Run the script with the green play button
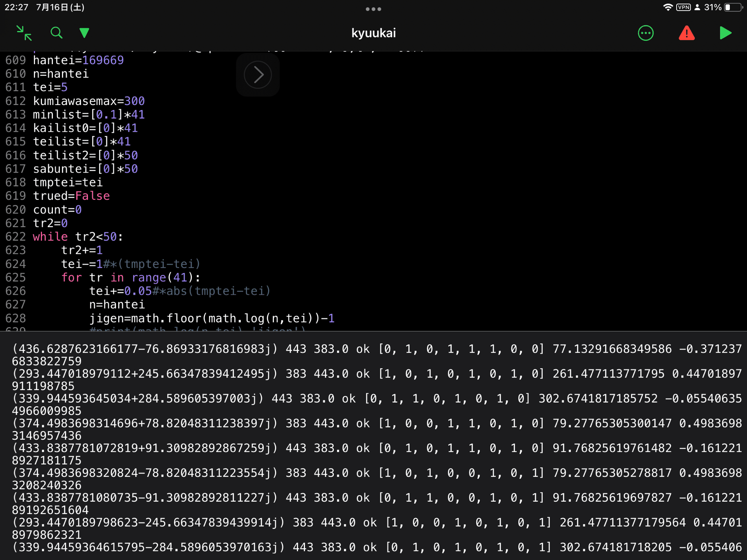747x560 pixels. coord(725,33)
